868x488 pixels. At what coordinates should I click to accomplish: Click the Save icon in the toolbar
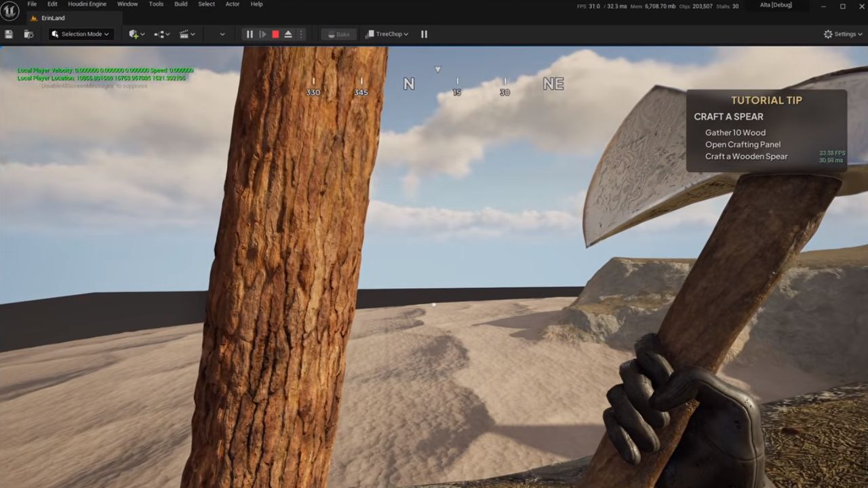tap(9, 34)
